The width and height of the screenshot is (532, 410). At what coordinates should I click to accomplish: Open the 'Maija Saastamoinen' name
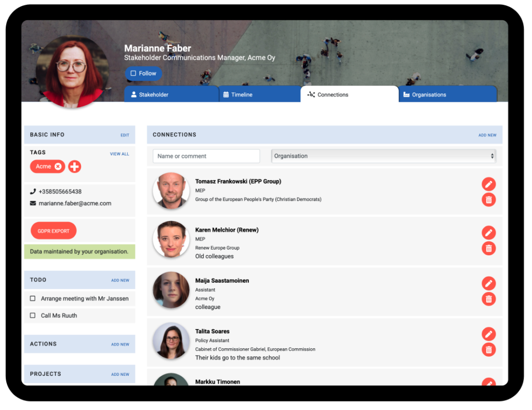[222, 281]
